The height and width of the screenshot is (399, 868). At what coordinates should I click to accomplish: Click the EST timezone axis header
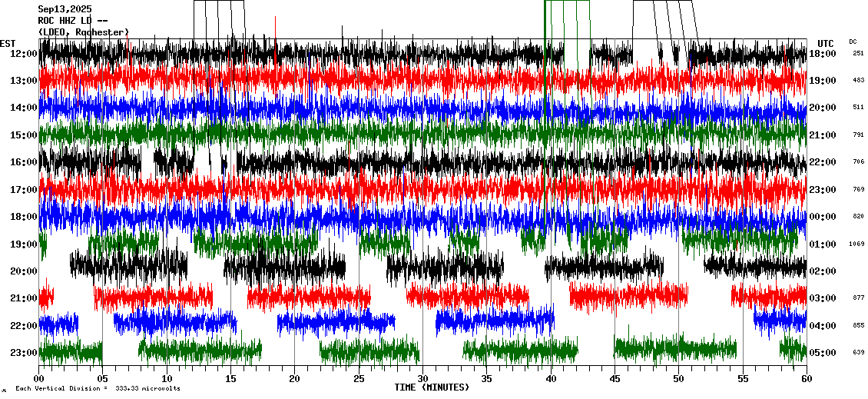tap(8, 43)
